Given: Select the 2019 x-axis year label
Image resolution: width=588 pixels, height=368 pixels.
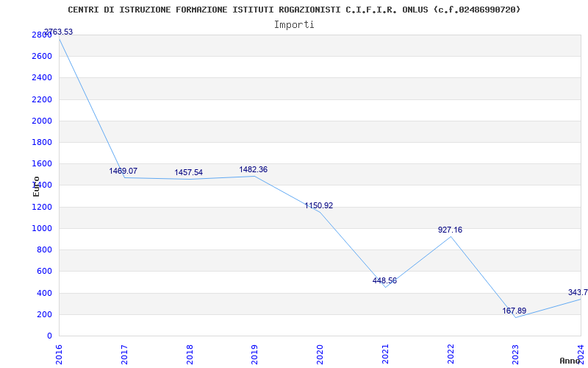Looking at the screenshot, I should point(254,355).
